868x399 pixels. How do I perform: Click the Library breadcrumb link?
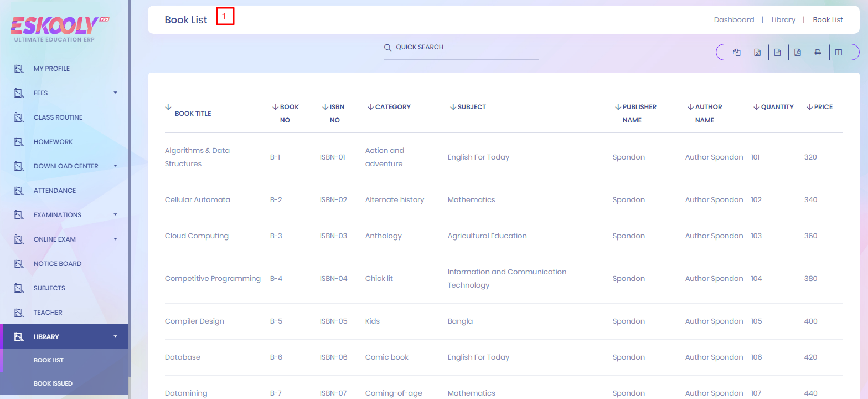click(783, 20)
